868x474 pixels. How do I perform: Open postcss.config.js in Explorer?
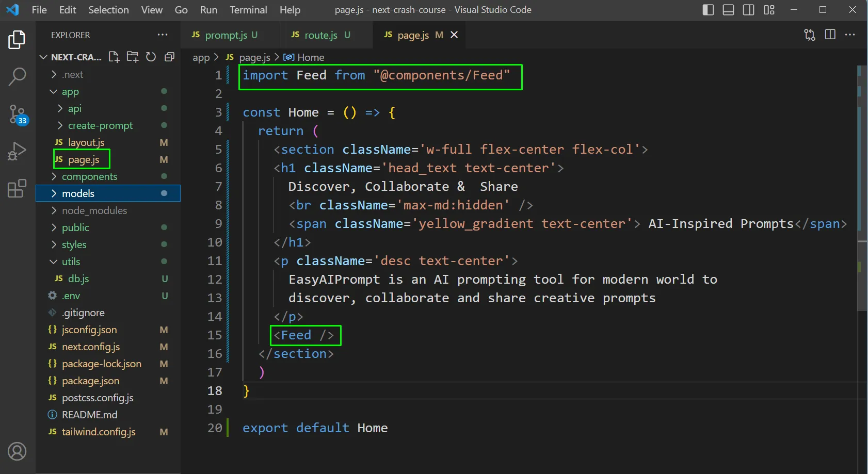[108, 398]
